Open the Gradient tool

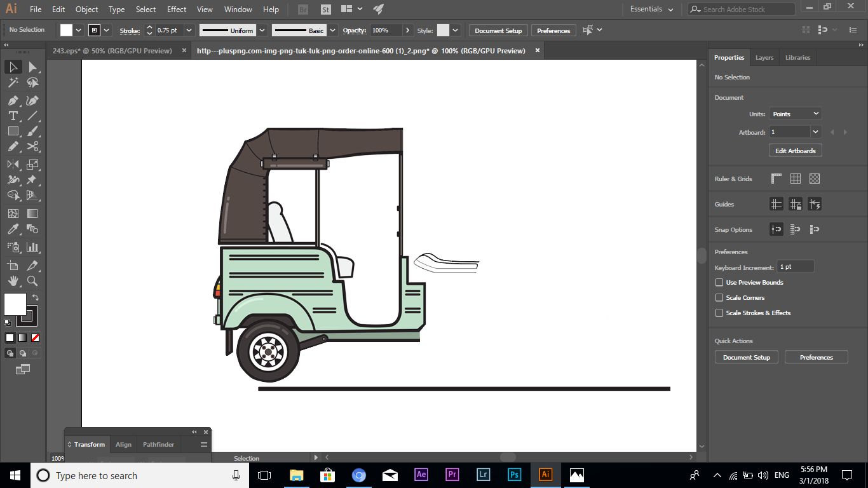tap(32, 213)
